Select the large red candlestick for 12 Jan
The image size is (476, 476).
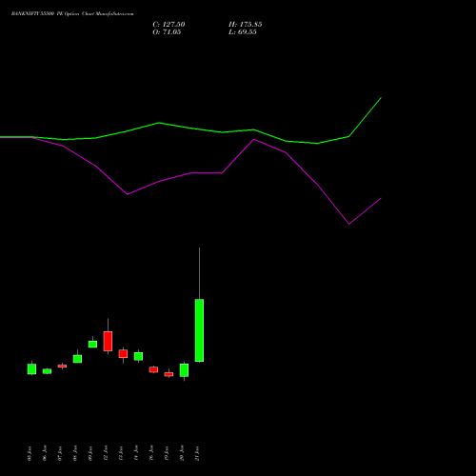(x=108, y=341)
